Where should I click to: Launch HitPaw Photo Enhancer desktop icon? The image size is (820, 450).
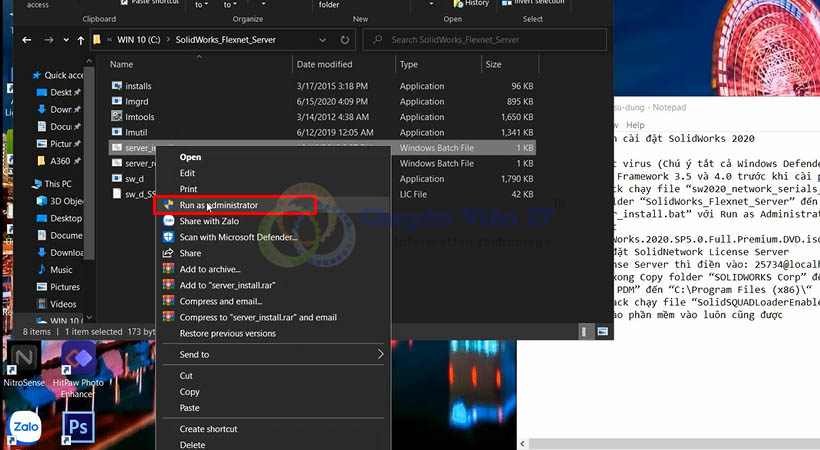pos(79,365)
